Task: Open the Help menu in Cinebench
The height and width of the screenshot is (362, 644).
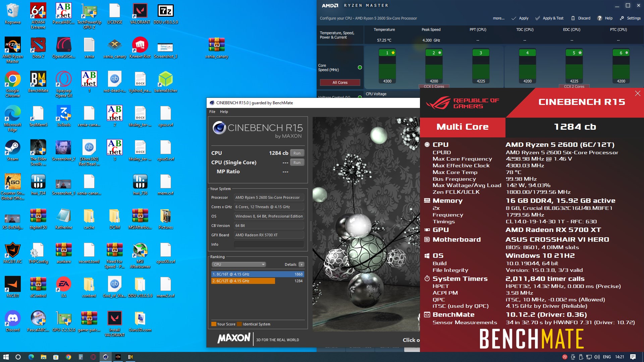Action: 224,112
